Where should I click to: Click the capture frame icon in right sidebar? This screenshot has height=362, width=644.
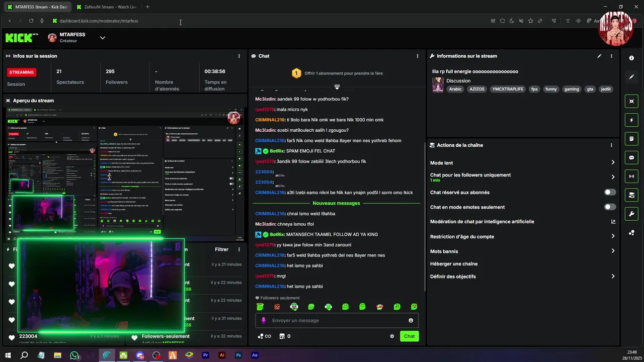pyautogui.click(x=631, y=101)
